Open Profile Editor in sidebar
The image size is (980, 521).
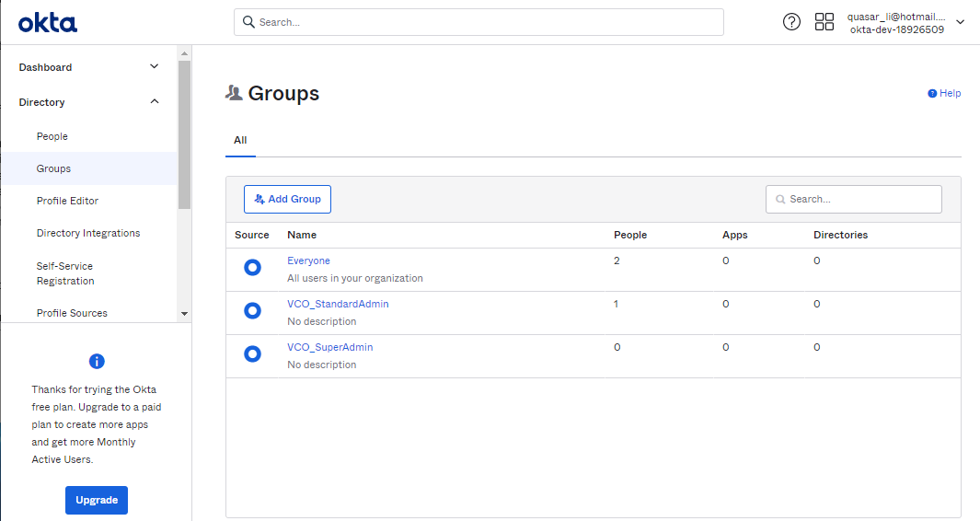tap(67, 201)
